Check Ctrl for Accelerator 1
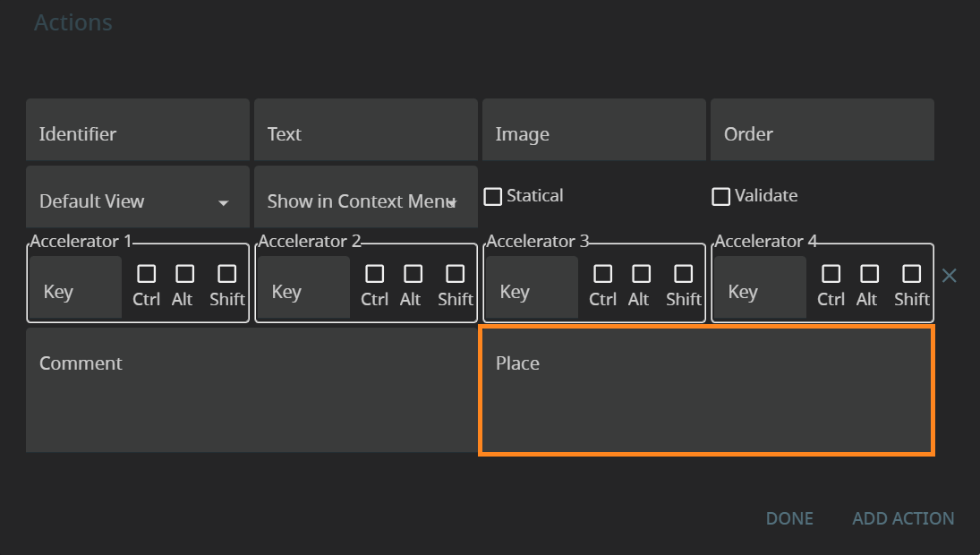The height and width of the screenshot is (555, 980). click(147, 274)
